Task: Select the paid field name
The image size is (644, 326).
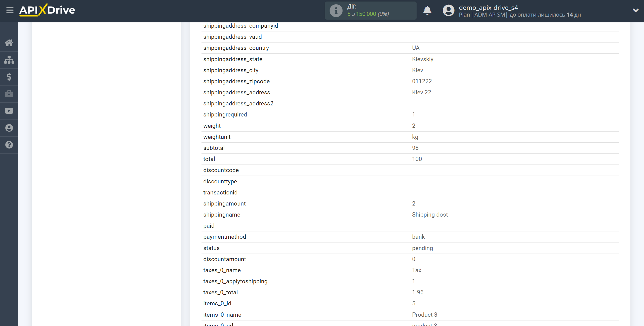Action: point(209,226)
